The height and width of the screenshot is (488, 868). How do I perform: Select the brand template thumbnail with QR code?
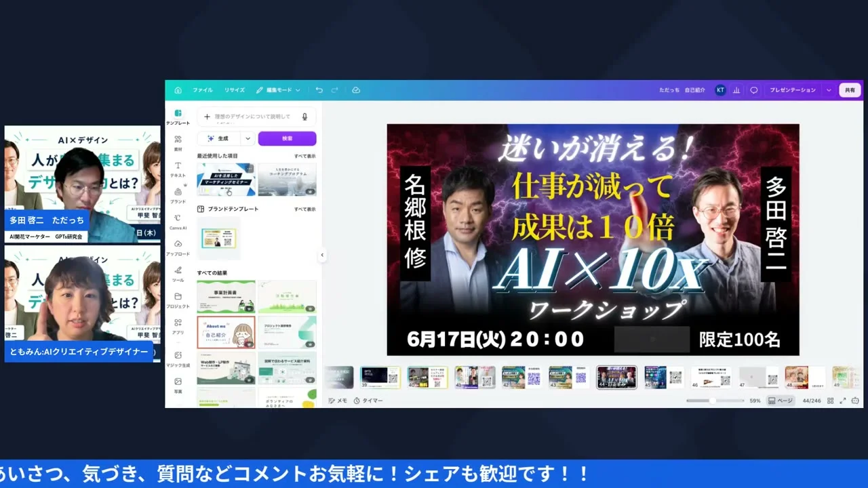[x=218, y=238]
